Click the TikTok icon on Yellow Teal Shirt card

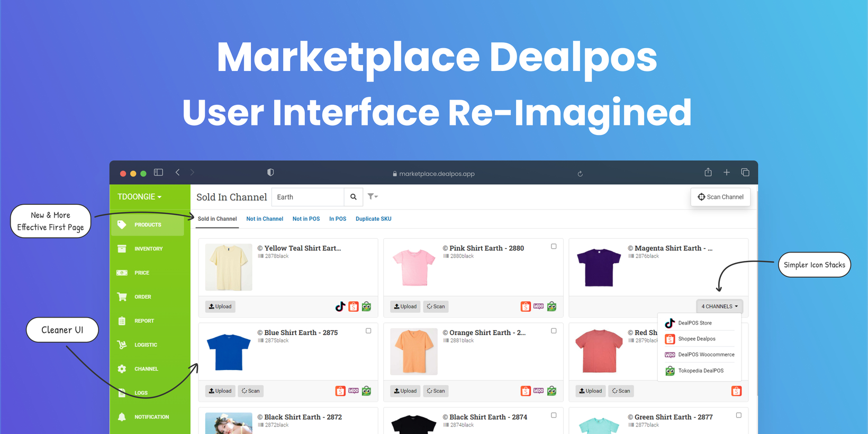[340, 306]
